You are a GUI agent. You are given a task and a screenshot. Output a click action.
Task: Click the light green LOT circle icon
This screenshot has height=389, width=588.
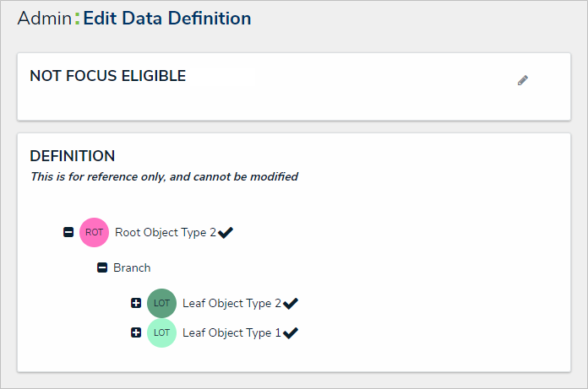161,332
